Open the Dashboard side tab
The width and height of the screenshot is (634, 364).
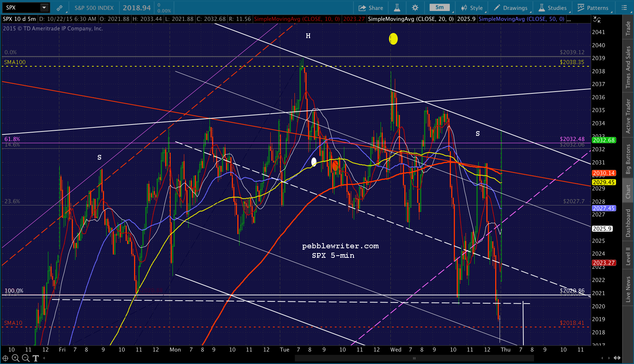tap(628, 223)
